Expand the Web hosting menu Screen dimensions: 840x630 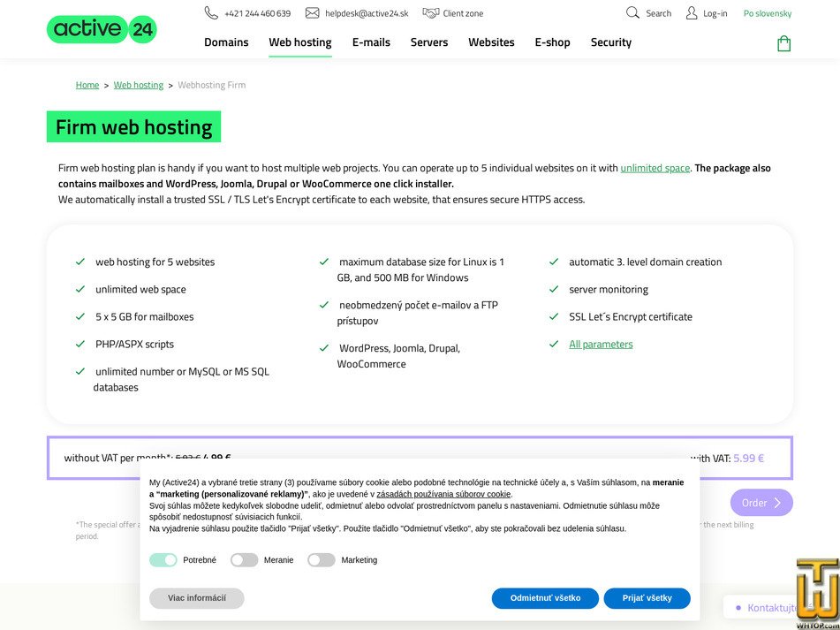[300, 42]
